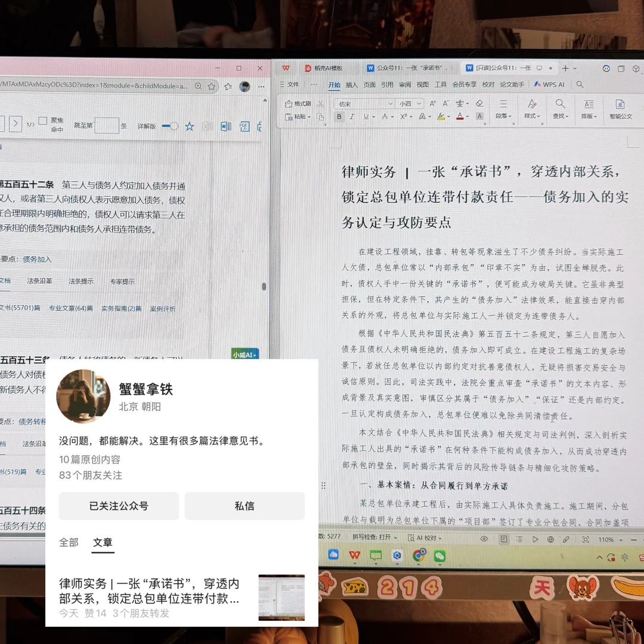This screenshot has width=644, height=644.
Task: Click the eye protection mode icon in status bar
Action: pyautogui.click(x=484, y=539)
